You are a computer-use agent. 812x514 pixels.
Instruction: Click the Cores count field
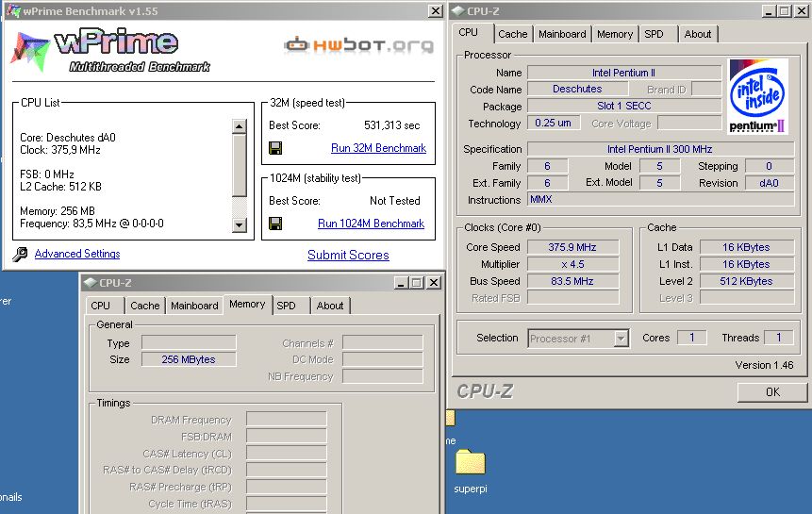[x=692, y=338]
